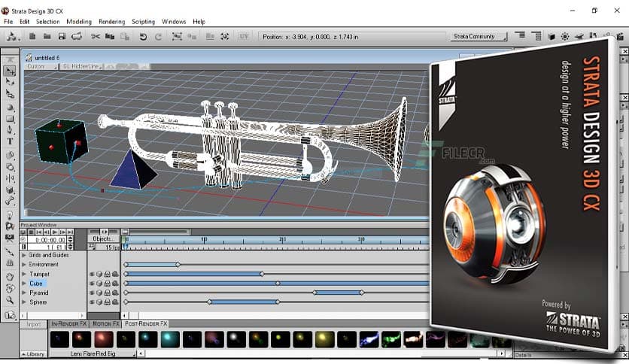Toggle the Cube lock icon

(x=107, y=284)
